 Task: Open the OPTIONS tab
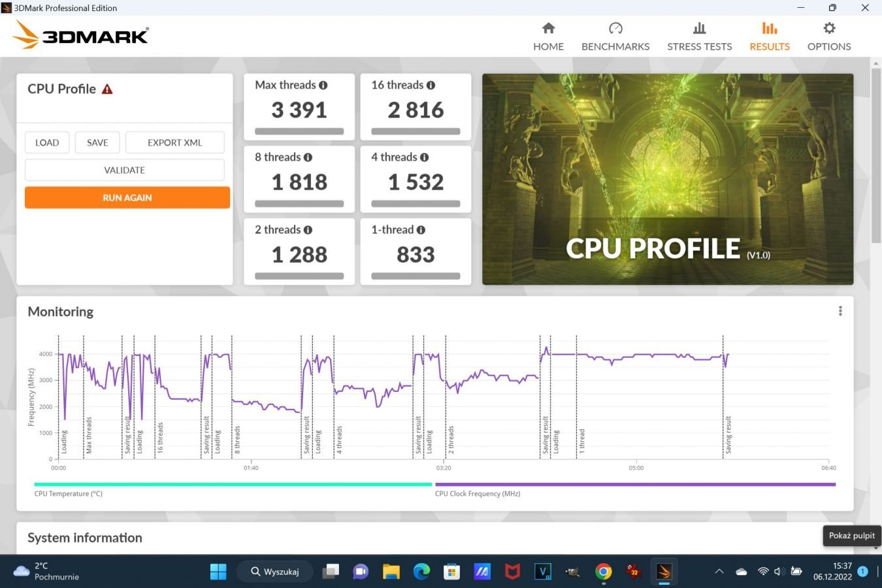829,37
